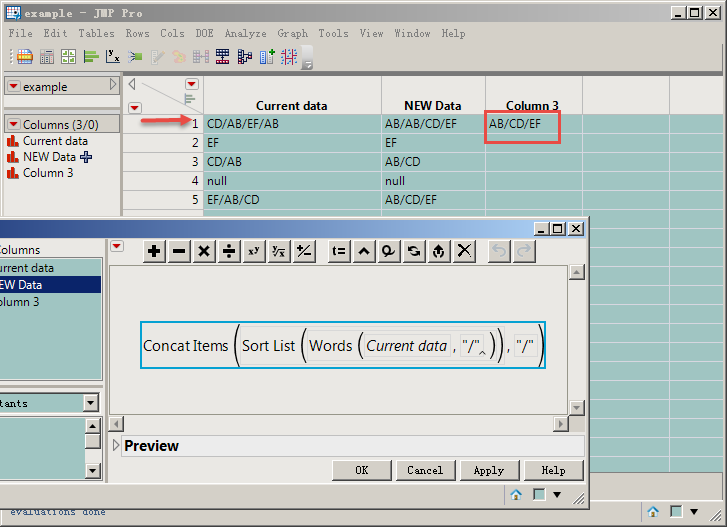Click the swap arguments icon
The width and height of the screenshot is (727, 527).
click(x=414, y=251)
